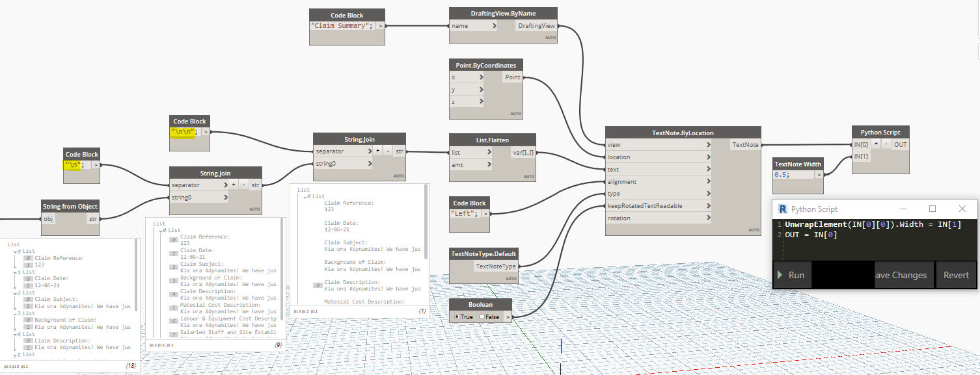Viewport: 980px width, 375px height.
Task: Open the z port chevron on Point.ByCoordinates
Action: [x=482, y=101]
